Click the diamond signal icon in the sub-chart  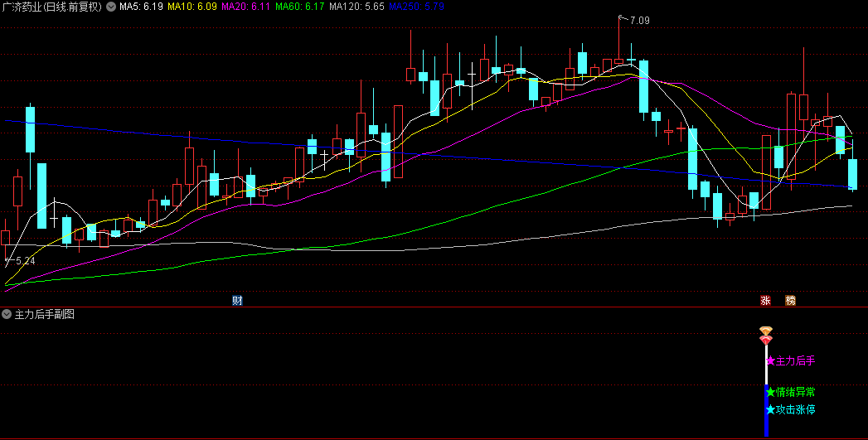766,336
